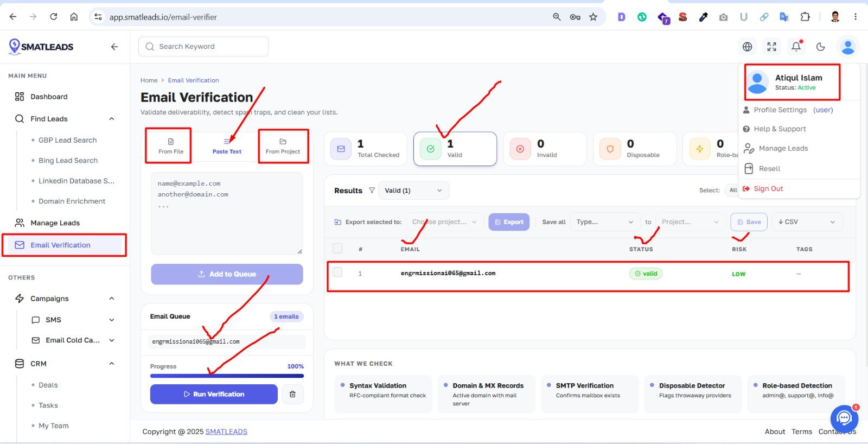Open the language globe icon
Image resolution: width=868 pixels, height=444 pixels.
click(747, 47)
